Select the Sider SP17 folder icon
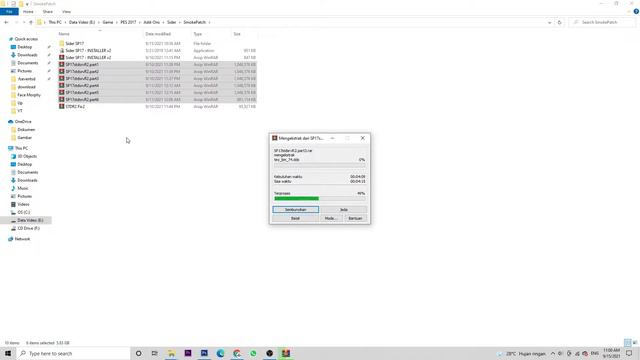Screen dimensions: 640x360 pos(62,43)
